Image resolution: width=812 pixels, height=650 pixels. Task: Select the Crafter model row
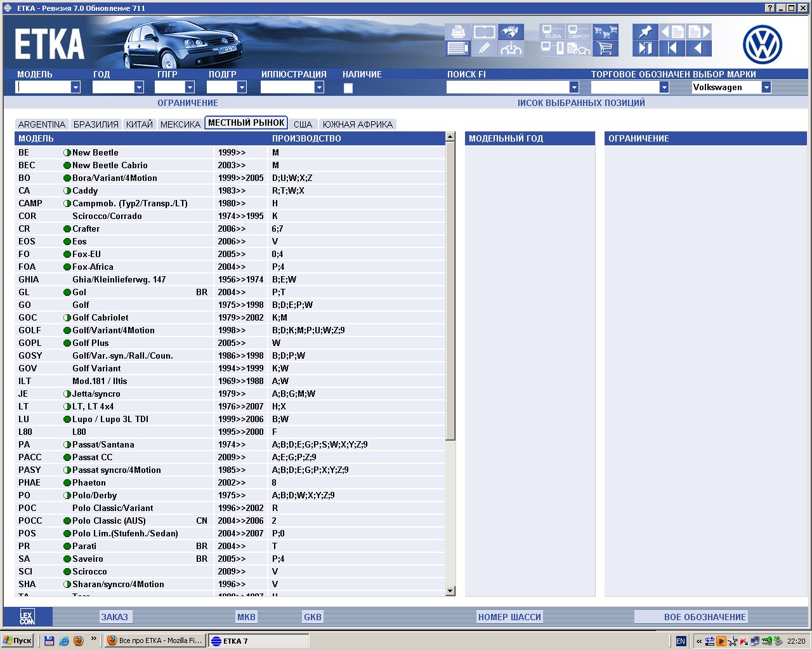(230, 229)
